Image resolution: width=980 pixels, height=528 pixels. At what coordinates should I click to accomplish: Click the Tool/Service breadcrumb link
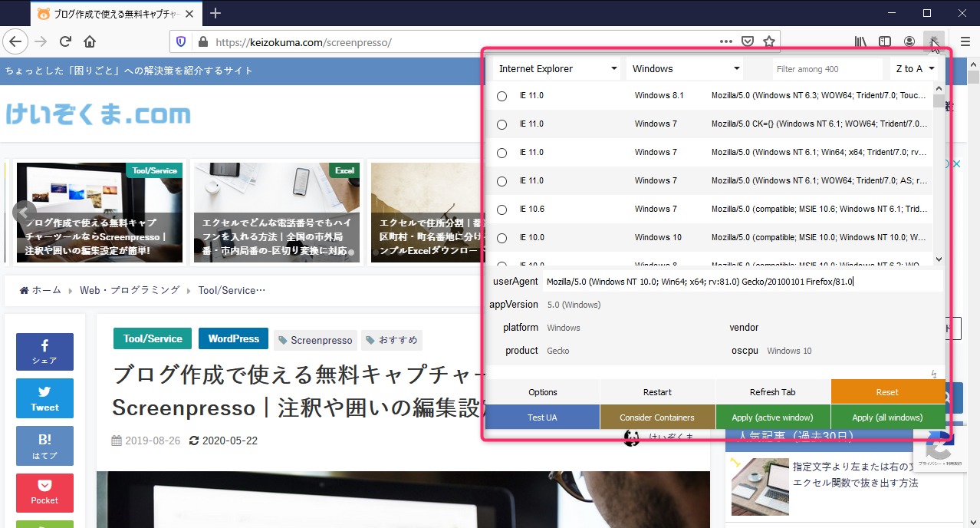point(232,290)
